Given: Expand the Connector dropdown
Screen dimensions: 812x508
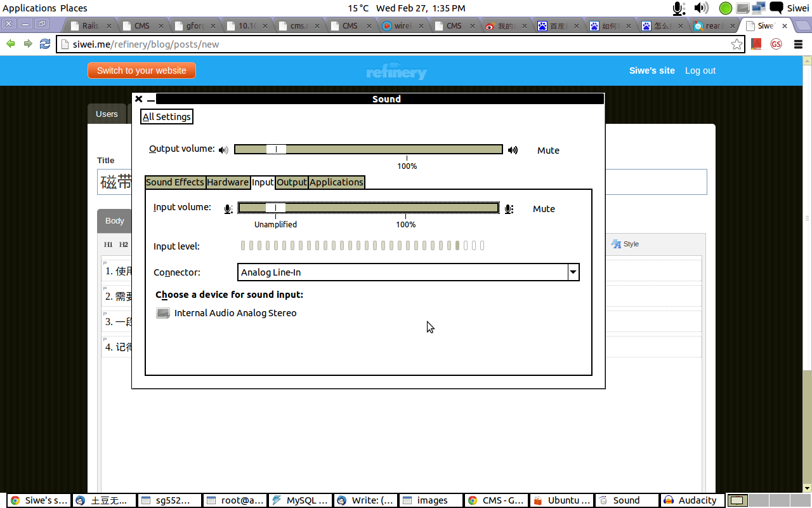Looking at the screenshot, I should (x=573, y=272).
